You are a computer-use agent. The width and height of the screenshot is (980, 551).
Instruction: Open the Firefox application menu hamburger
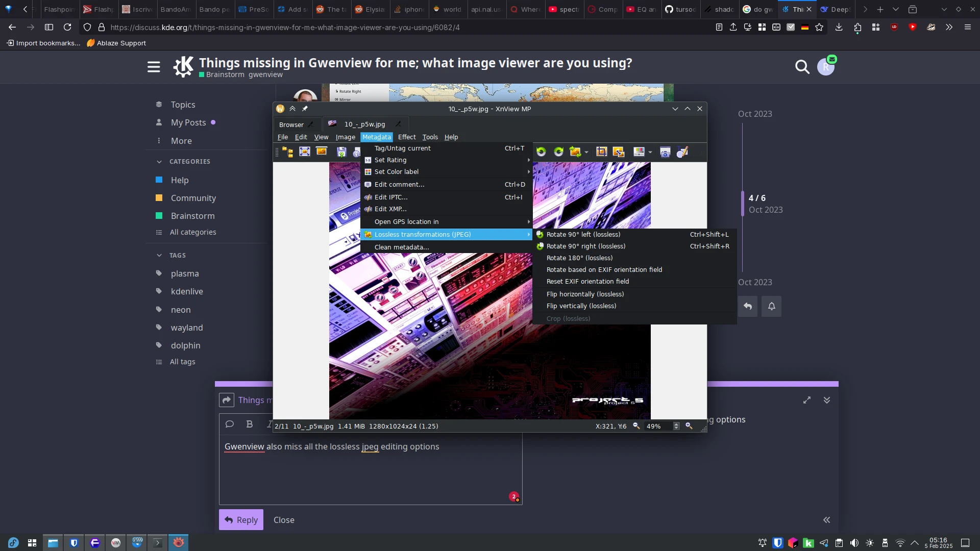tap(967, 27)
